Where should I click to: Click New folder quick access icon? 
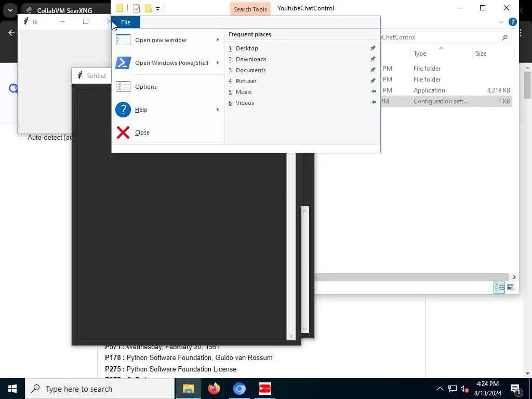click(148, 8)
